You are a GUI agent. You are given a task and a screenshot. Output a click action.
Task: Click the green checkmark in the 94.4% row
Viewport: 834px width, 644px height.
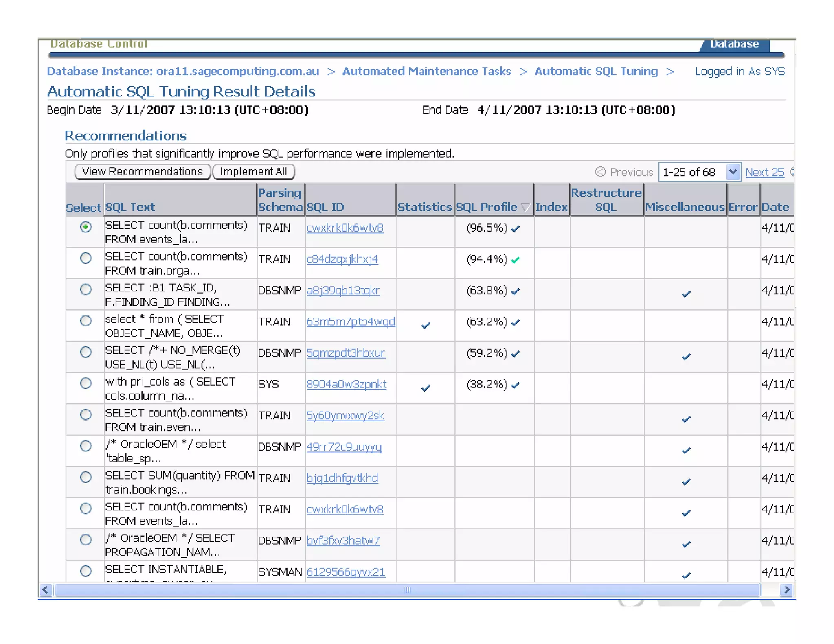(516, 260)
